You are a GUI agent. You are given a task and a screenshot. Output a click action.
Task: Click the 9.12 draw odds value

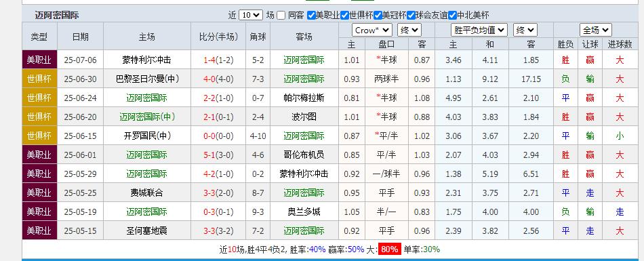pos(490,79)
